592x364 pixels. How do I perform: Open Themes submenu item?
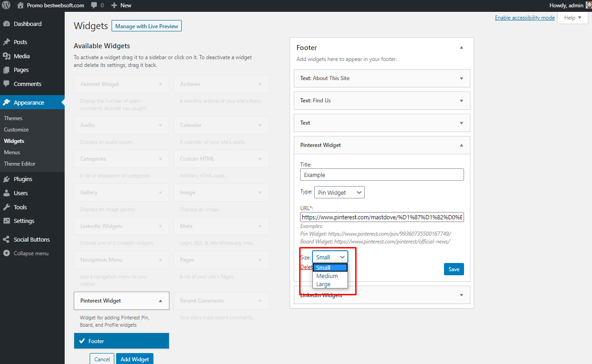pyautogui.click(x=13, y=118)
